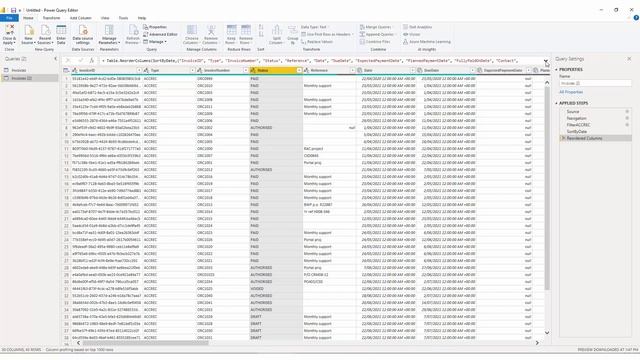
Task: Click the DueDate column header
Action: (x=446, y=70)
